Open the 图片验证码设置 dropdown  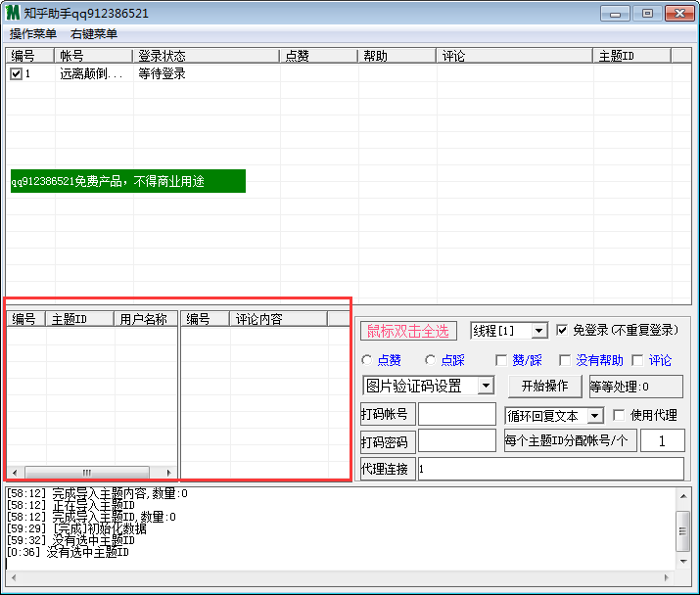[486, 386]
